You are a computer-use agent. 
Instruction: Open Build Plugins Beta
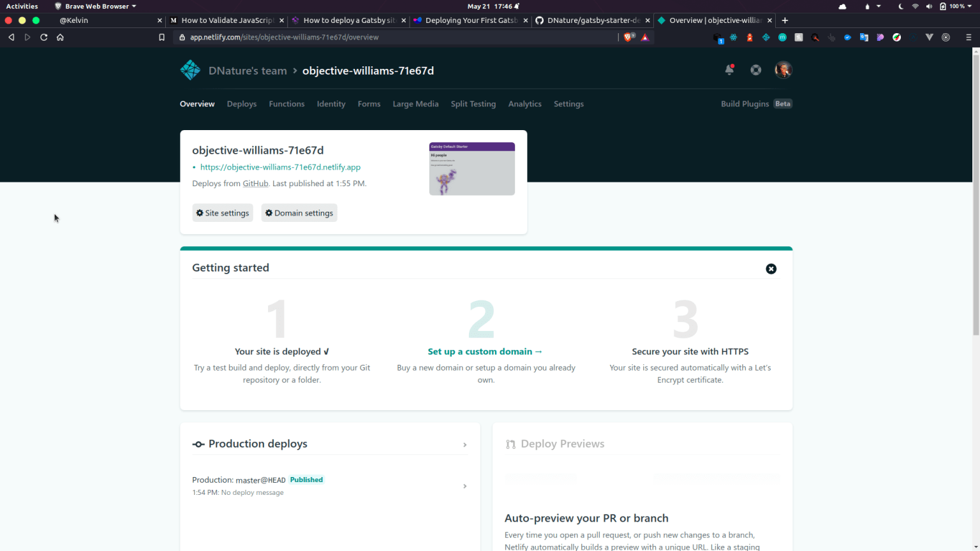point(756,104)
